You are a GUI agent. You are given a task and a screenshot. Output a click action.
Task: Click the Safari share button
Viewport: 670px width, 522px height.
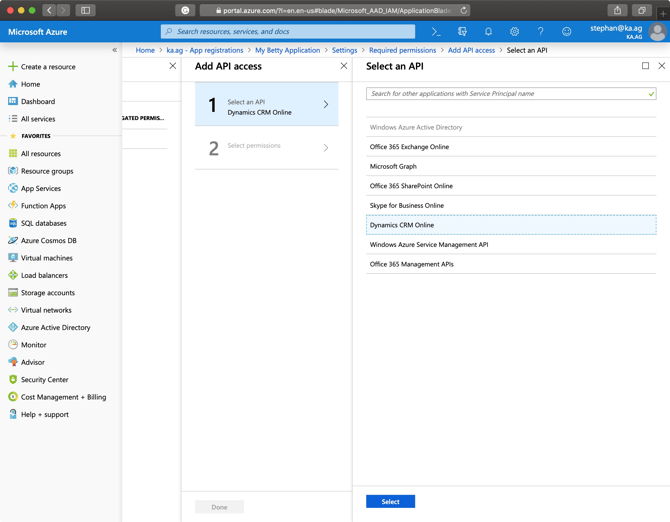pos(617,10)
